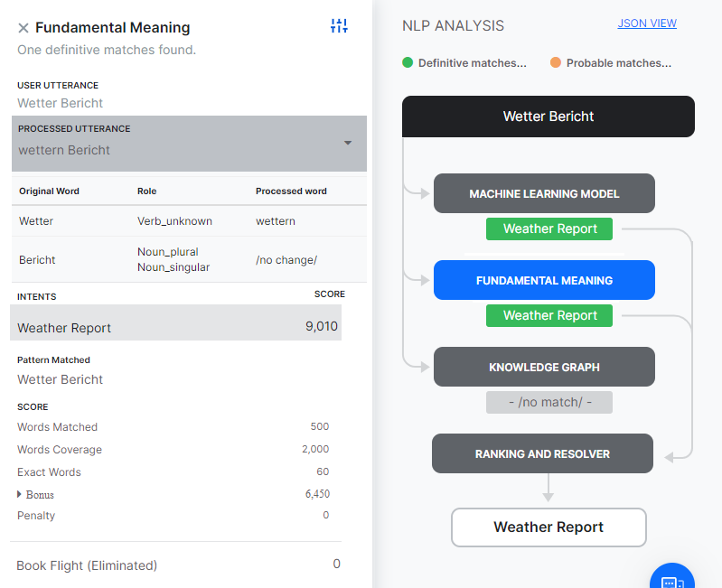722x588 pixels.
Task: Select the Fundamental Meaning node
Action: (544, 280)
